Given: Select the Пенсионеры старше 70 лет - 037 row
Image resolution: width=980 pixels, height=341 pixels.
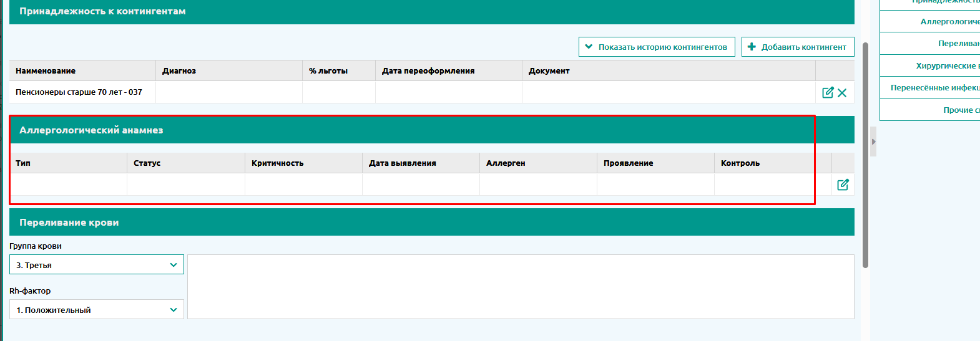Looking at the screenshot, I should [x=79, y=92].
